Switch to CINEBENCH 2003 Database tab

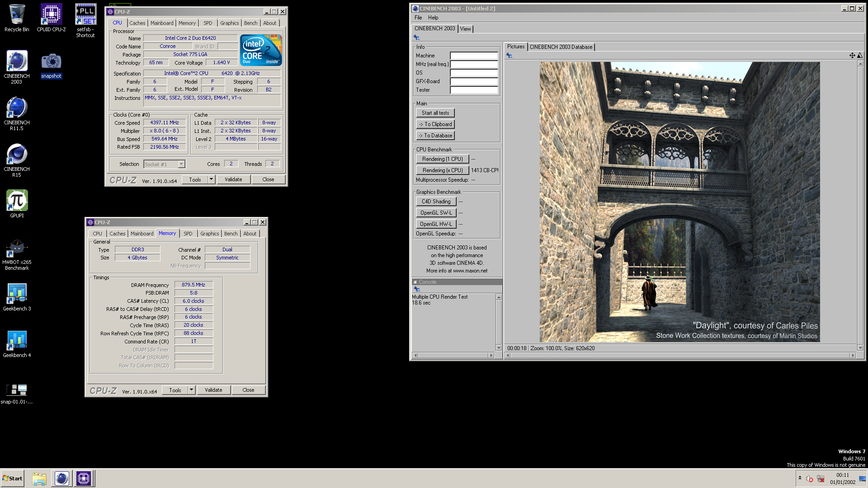pyautogui.click(x=561, y=47)
